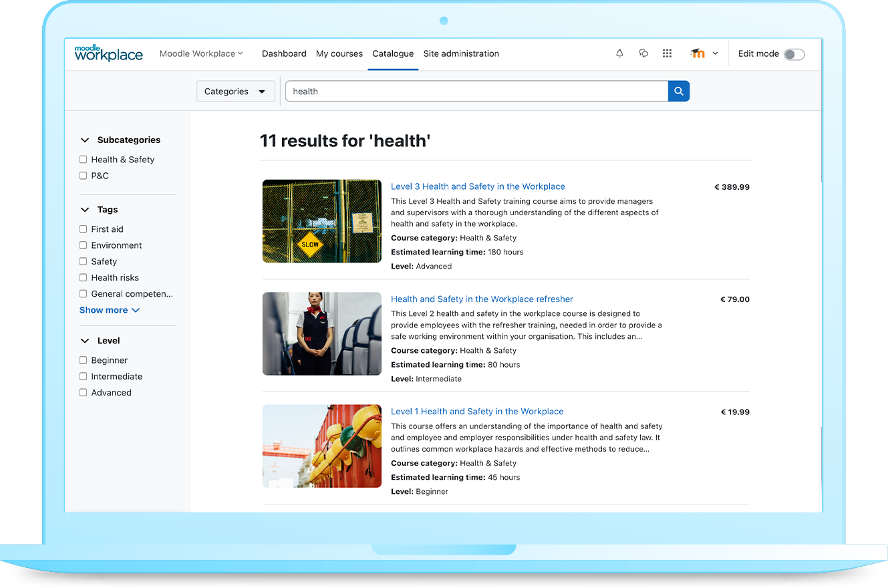Click the Moodle Workplace logo
This screenshot has height=588, width=888.
(x=108, y=53)
